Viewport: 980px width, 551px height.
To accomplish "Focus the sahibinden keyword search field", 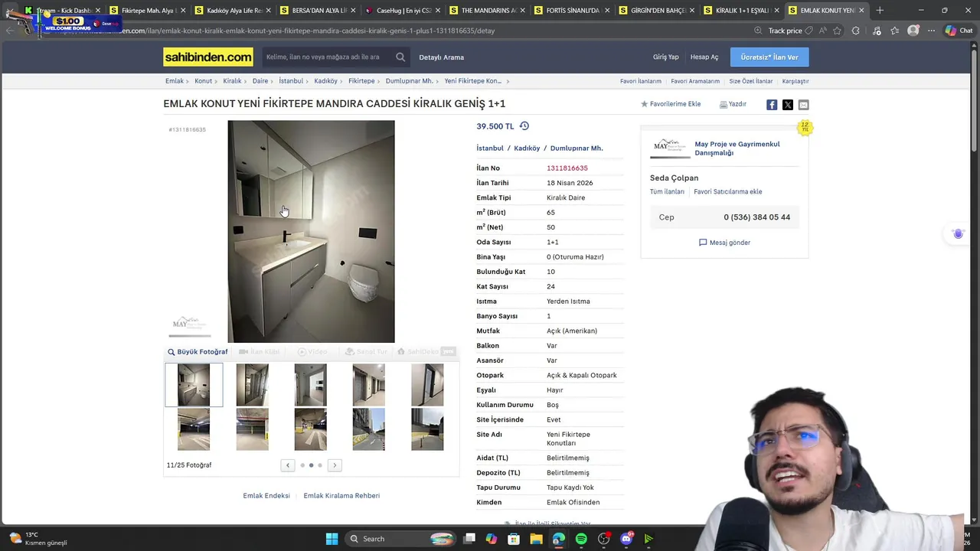I will tap(328, 57).
